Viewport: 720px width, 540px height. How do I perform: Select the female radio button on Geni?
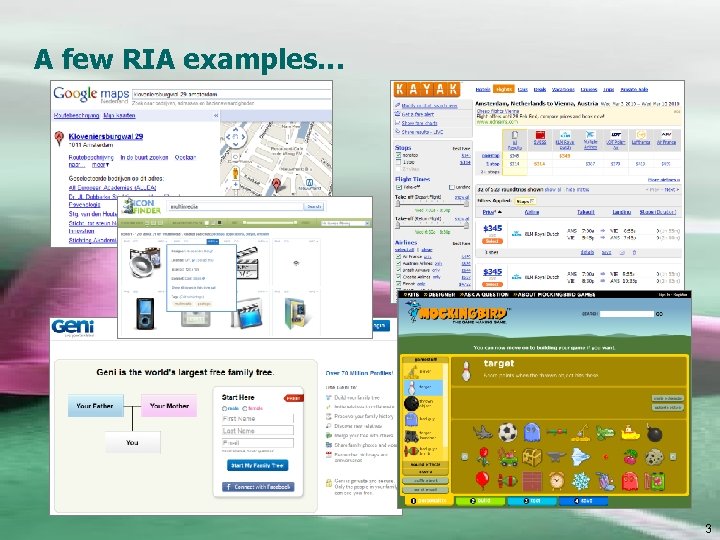[245, 408]
